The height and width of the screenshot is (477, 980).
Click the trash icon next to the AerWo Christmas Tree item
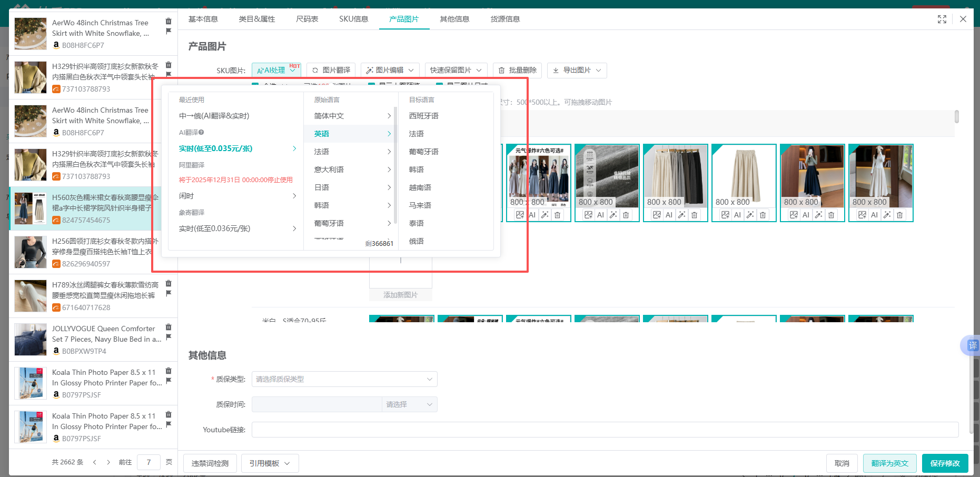(169, 20)
